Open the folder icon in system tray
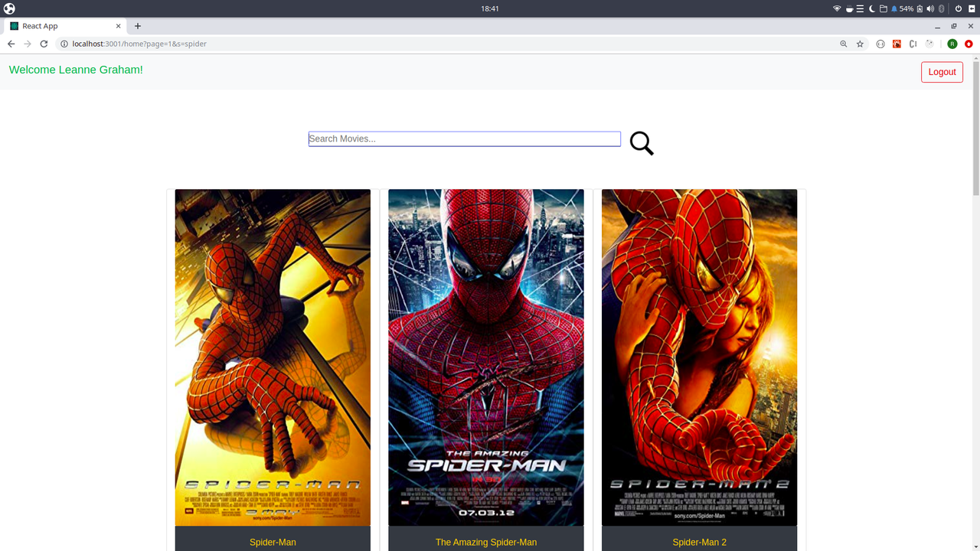The image size is (980, 551). click(883, 8)
